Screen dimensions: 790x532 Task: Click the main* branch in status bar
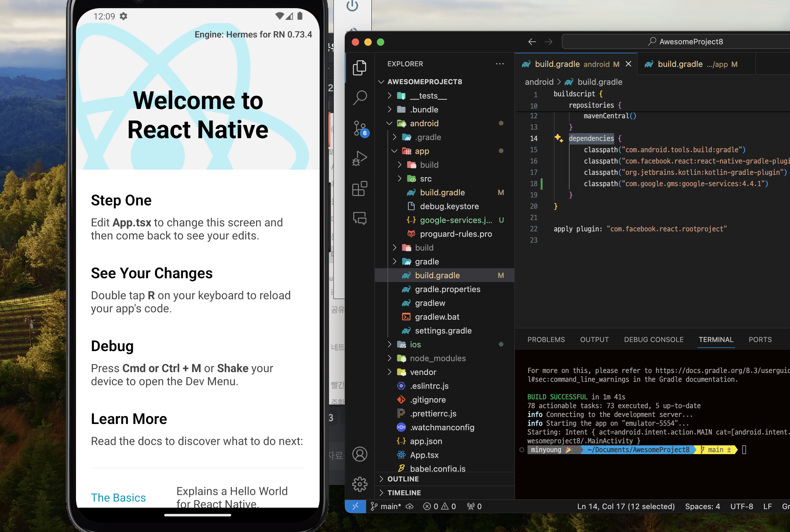click(x=386, y=506)
